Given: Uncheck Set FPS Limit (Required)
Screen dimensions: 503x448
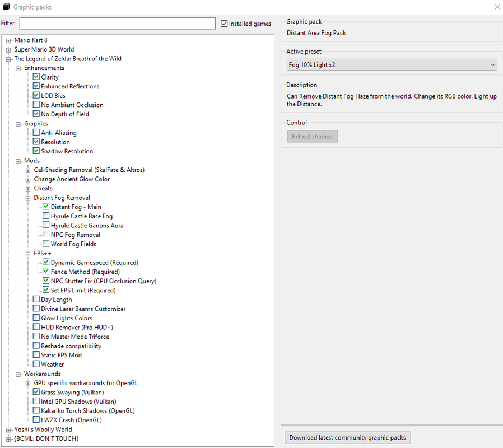Looking at the screenshot, I should (46, 290).
